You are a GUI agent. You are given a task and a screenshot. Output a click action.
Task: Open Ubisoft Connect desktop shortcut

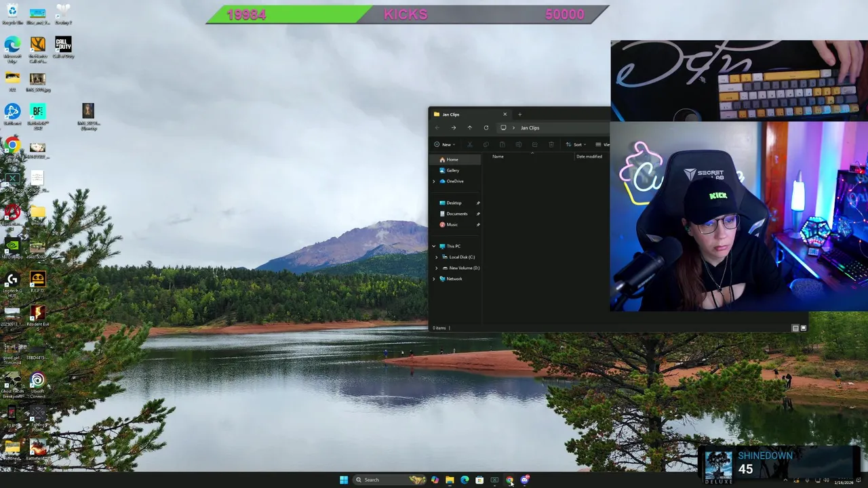click(37, 385)
